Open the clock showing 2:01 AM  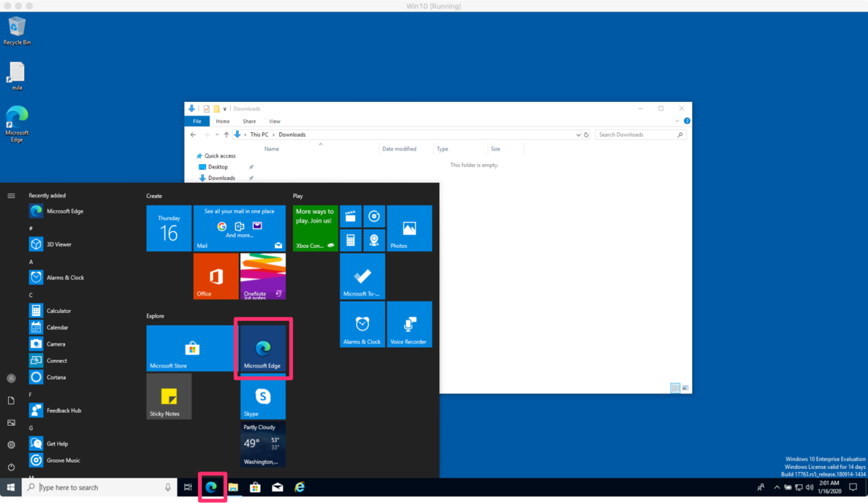830,488
